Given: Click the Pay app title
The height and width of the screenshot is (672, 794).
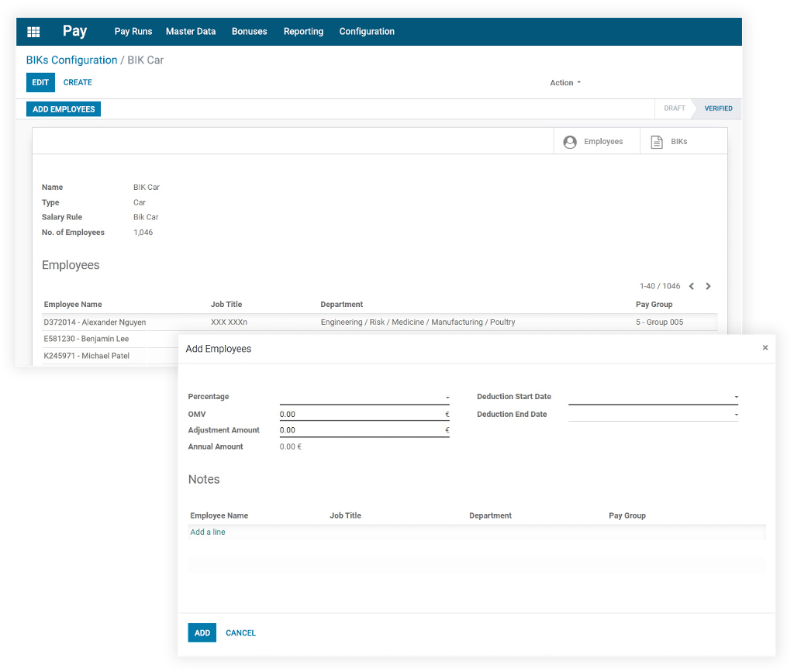Looking at the screenshot, I should (x=75, y=31).
